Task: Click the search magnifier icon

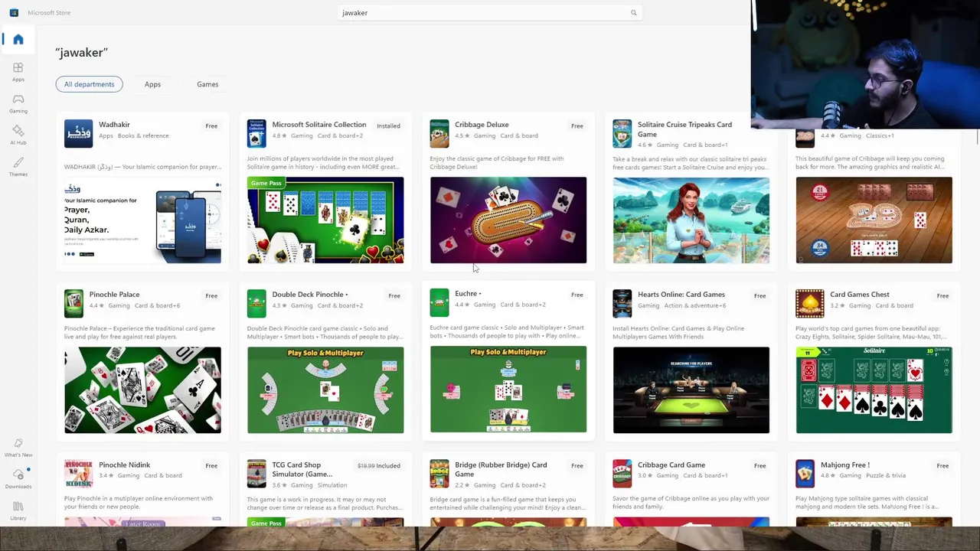Action: click(x=633, y=12)
